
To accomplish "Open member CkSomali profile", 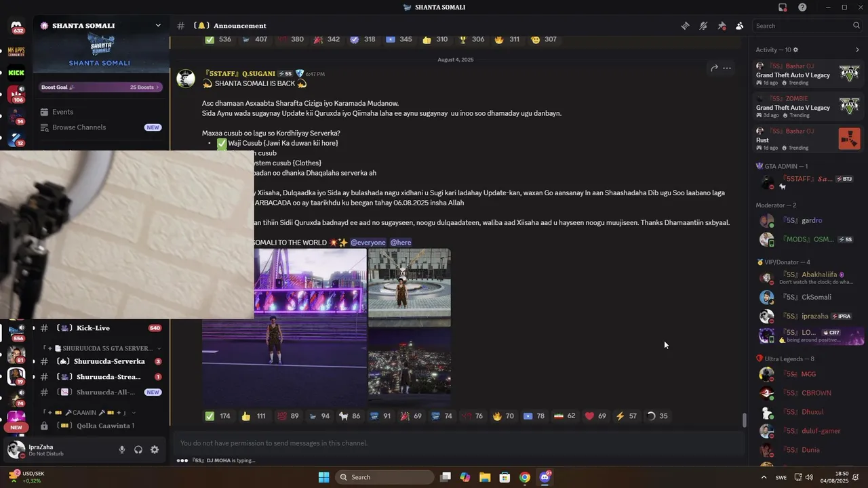I will 808,297.
